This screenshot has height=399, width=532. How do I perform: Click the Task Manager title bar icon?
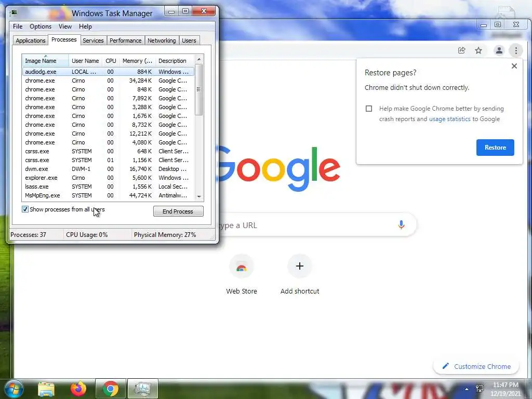click(x=14, y=13)
